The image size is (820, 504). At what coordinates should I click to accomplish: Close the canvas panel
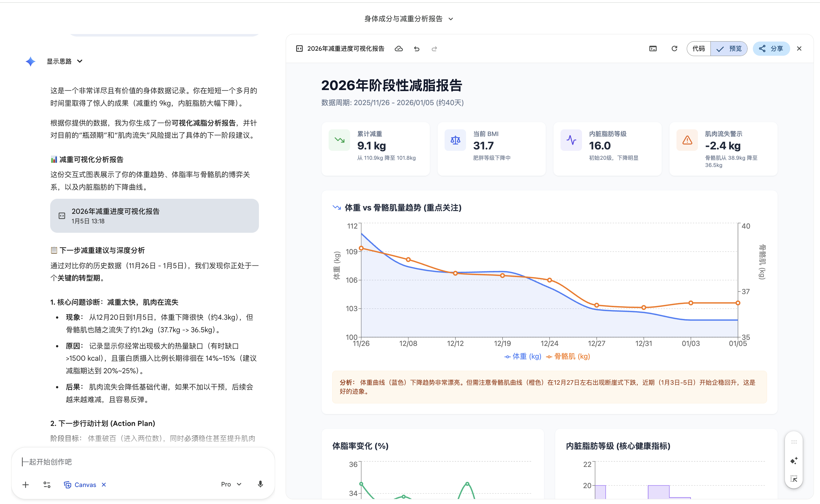tap(799, 49)
